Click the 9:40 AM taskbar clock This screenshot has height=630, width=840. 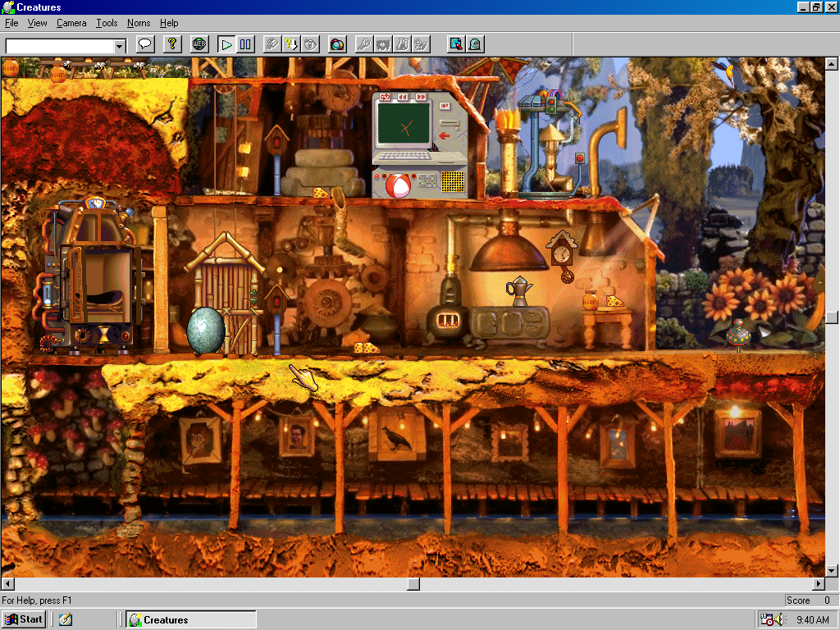click(x=813, y=620)
